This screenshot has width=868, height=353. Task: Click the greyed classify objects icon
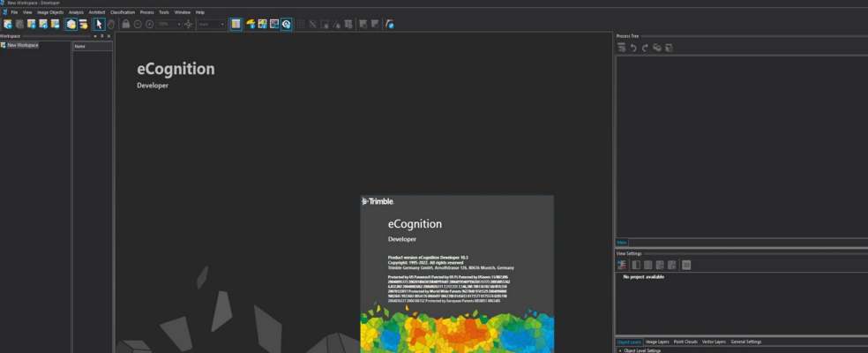click(336, 24)
